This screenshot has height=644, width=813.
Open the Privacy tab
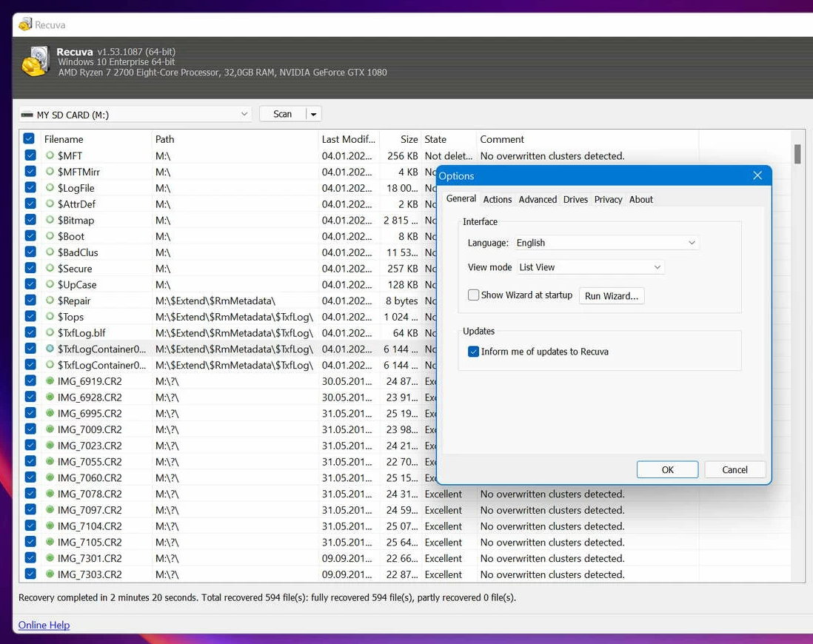(x=608, y=200)
